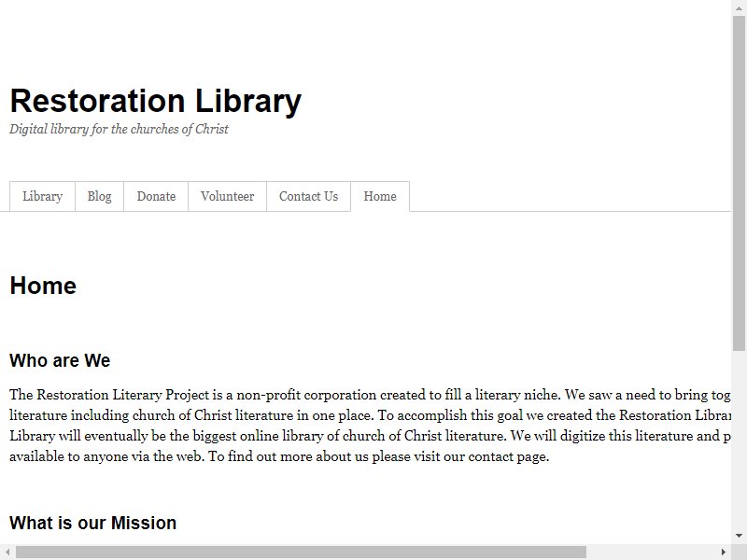Click the scroll down arrow icon
Image resolution: width=747 pixels, height=560 pixels.
[739, 536]
